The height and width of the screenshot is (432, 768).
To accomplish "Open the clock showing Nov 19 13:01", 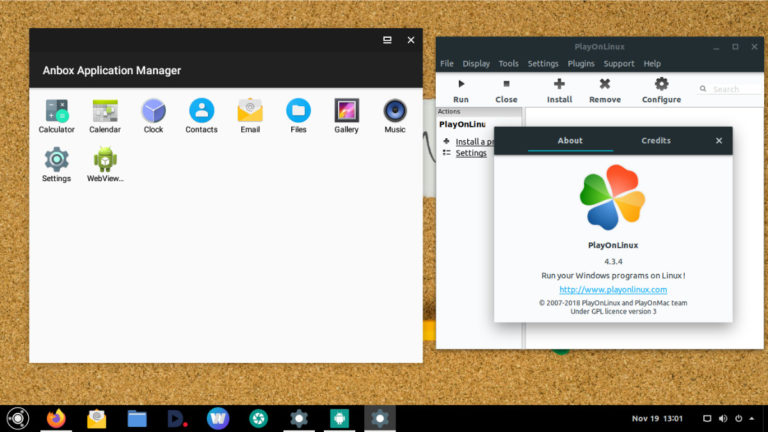I will (657, 418).
